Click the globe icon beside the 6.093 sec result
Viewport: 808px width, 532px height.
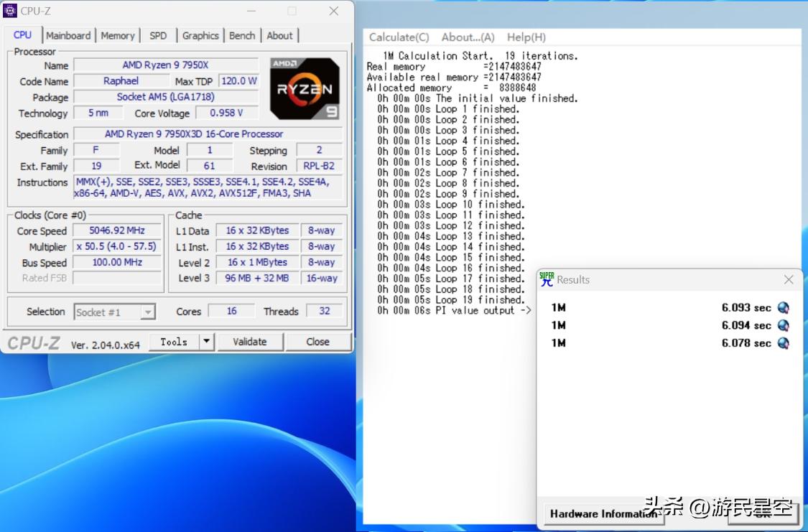click(x=782, y=307)
